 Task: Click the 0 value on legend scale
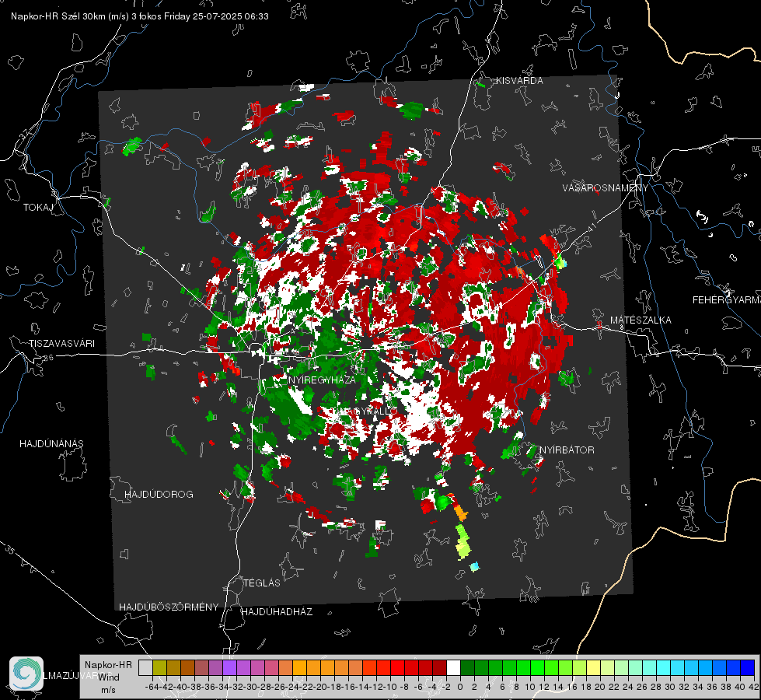tap(460, 687)
